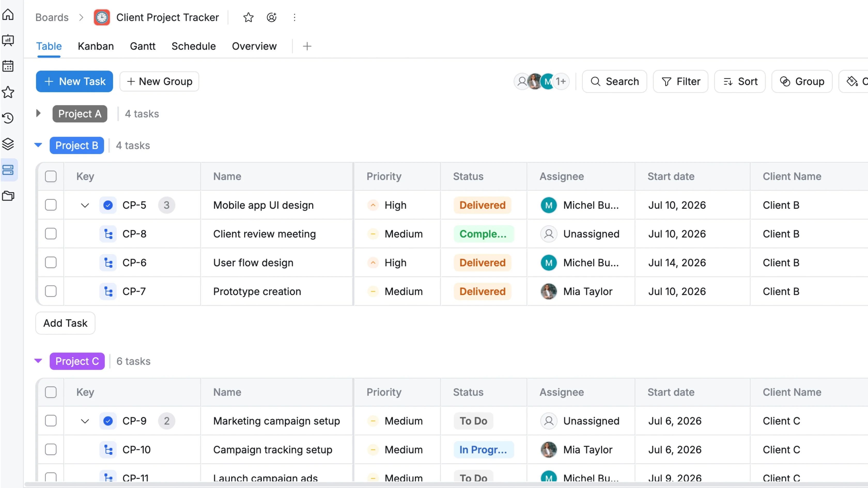Click the subtask icon for CP-10
The width and height of the screenshot is (868, 488).
click(x=108, y=450)
